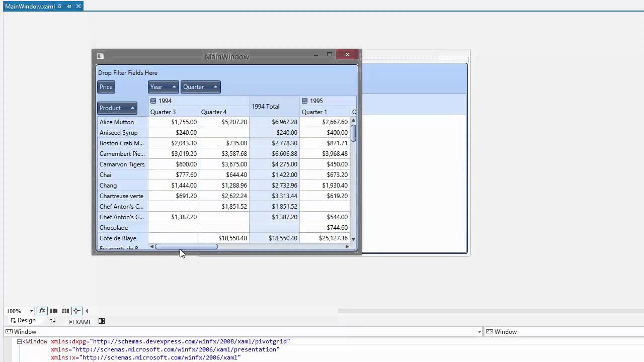Viewport: 644px width, 362px height.
Task: Select the 'Chocolade' row header
Action: click(123, 228)
